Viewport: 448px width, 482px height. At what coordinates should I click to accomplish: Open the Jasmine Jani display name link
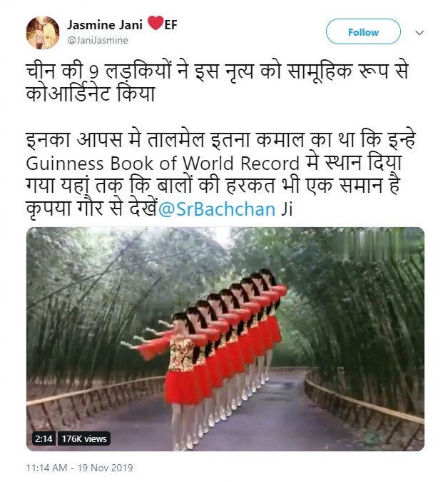(105, 25)
